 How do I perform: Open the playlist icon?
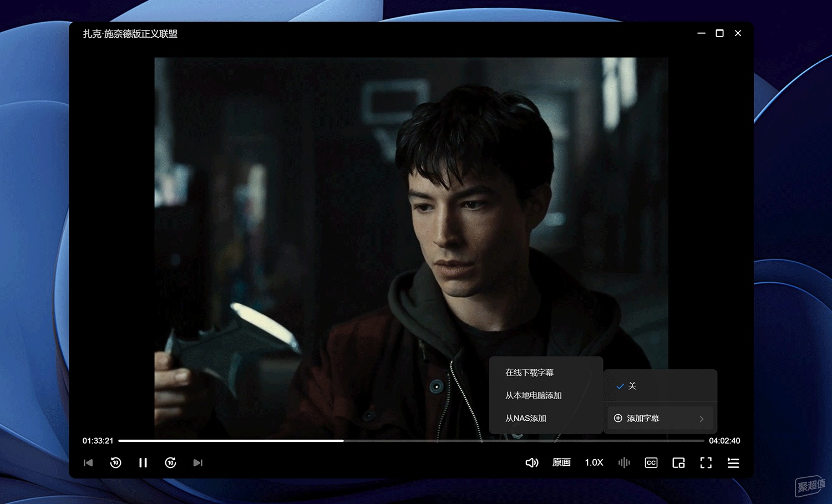pyautogui.click(x=733, y=462)
